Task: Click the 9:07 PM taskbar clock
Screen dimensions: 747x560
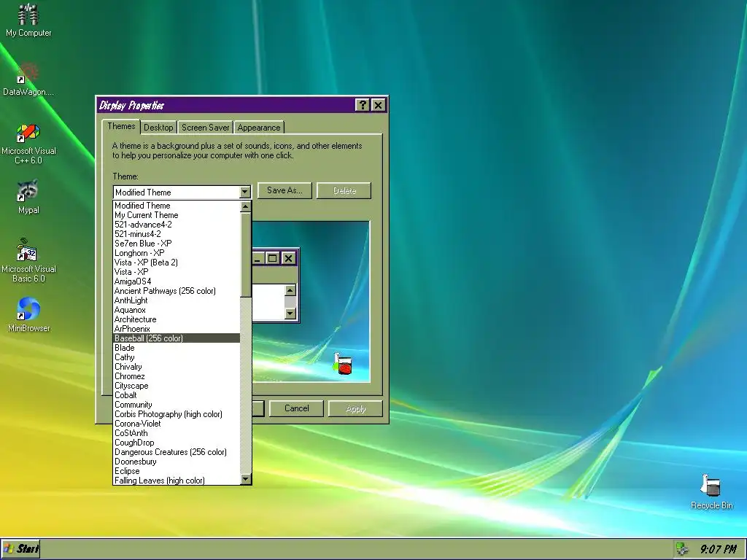Action: 719,549
